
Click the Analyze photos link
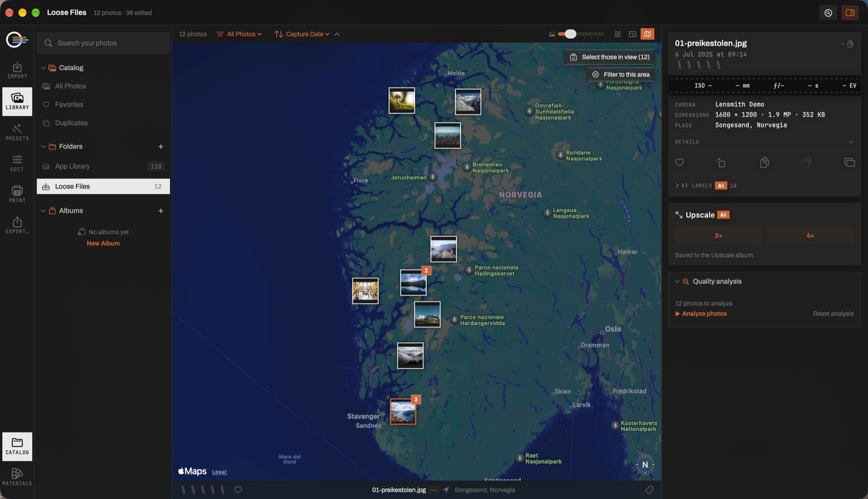coord(700,314)
